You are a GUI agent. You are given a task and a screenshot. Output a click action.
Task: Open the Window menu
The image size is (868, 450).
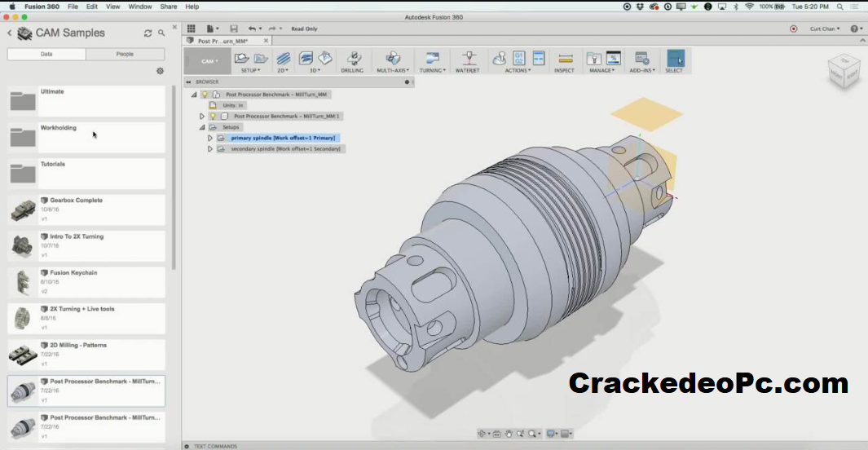point(140,7)
